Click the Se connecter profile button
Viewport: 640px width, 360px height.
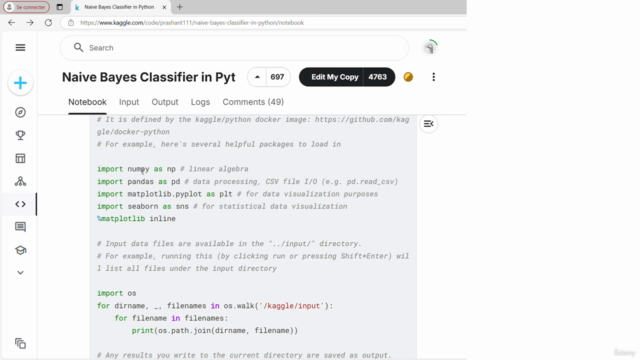[27, 7]
